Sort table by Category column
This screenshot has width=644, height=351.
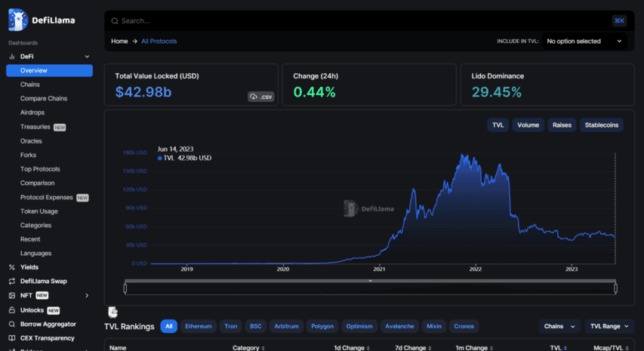pyautogui.click(x=248, y=348)
